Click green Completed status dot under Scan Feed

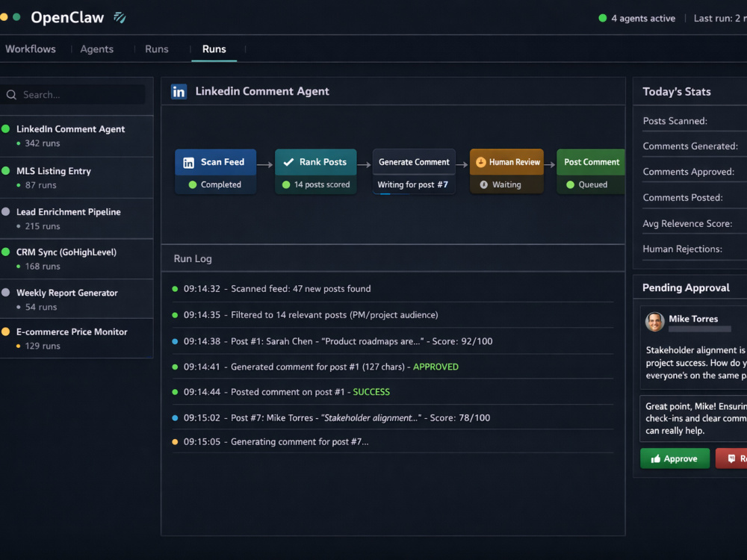pyautogui.click(x=193, y=184)
